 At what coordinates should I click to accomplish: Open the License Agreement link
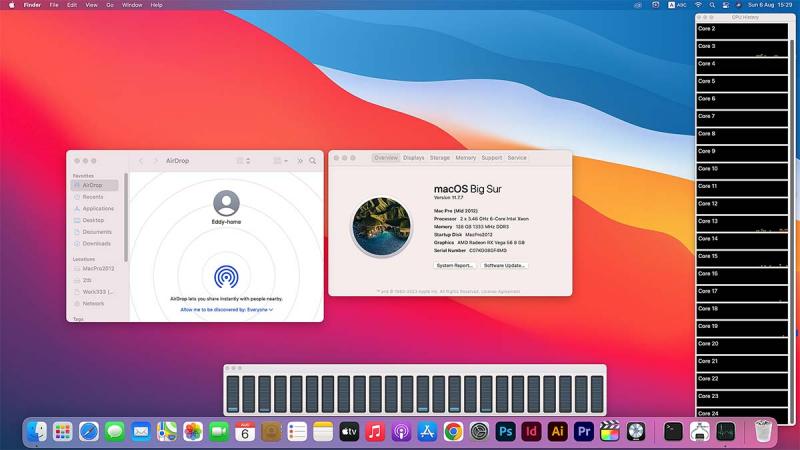(503, 291)
